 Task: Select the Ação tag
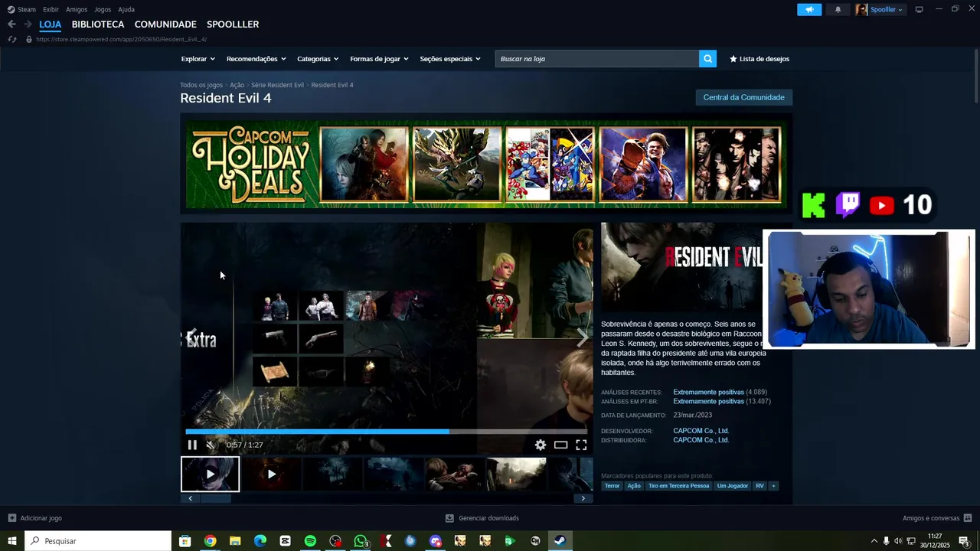[634, 486]
